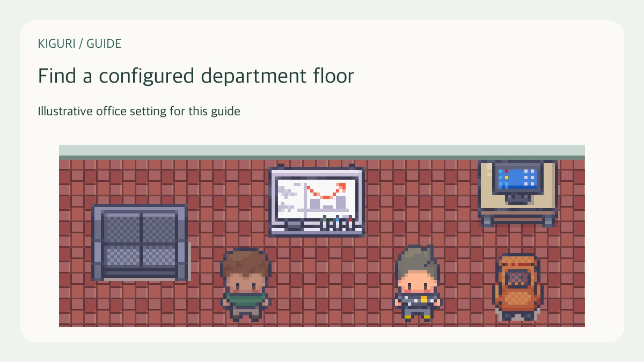Select the desk with blue computer monitor
This screenshot has height=362, width=644.
click(x=518, y=193)
